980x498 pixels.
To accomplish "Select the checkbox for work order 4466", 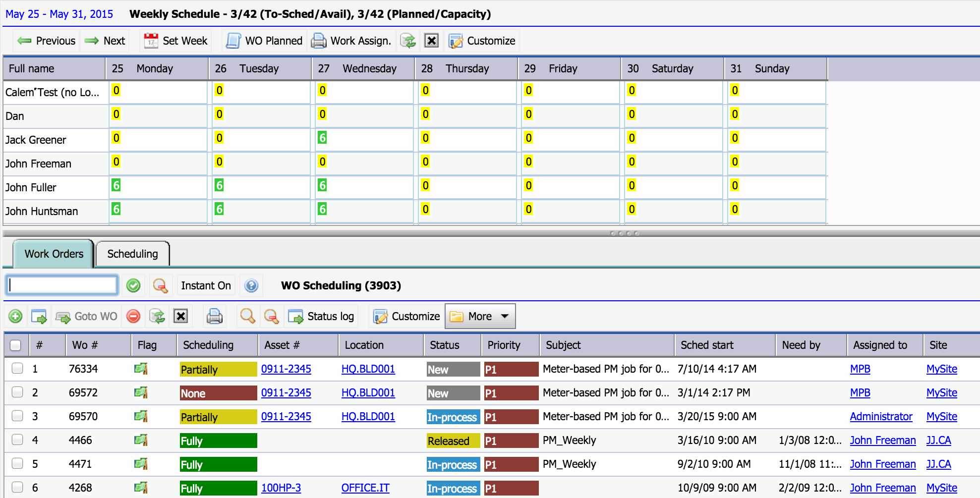I will coord(17,440).
